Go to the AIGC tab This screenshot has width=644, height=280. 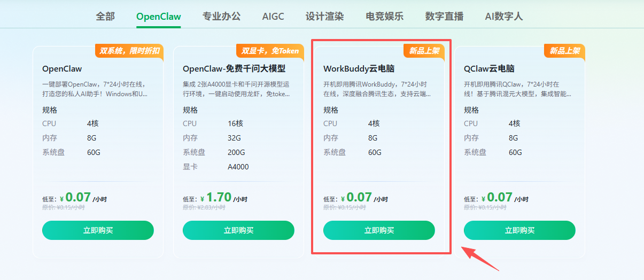click(x=273, y=16)
